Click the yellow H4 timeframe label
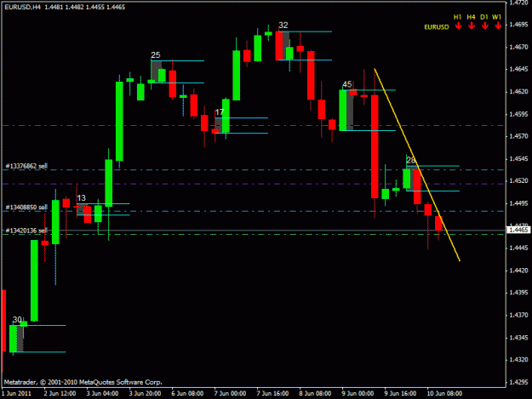The image size is (532, 399). 471,17
